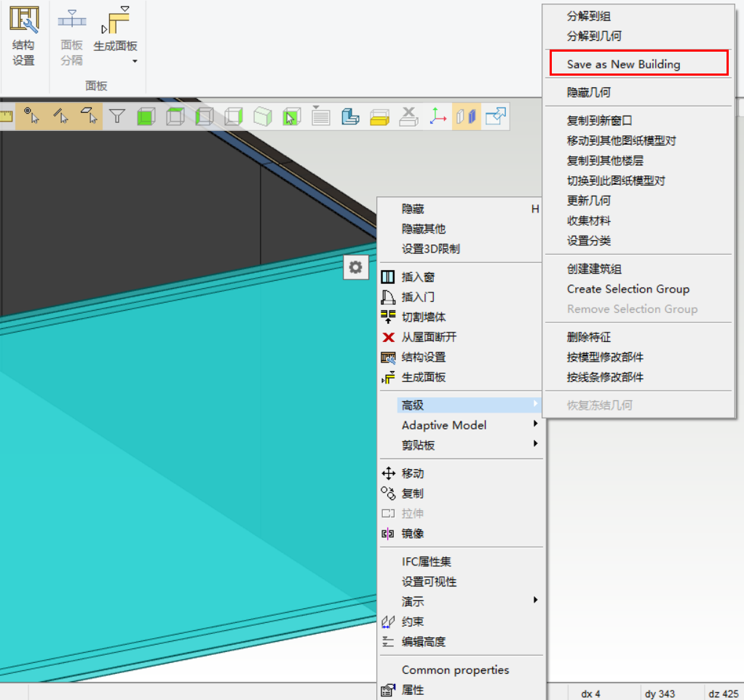This screenshot has width=744, height=700.
Task: Click green cube with cursor icon
Action: pos(291,116)
